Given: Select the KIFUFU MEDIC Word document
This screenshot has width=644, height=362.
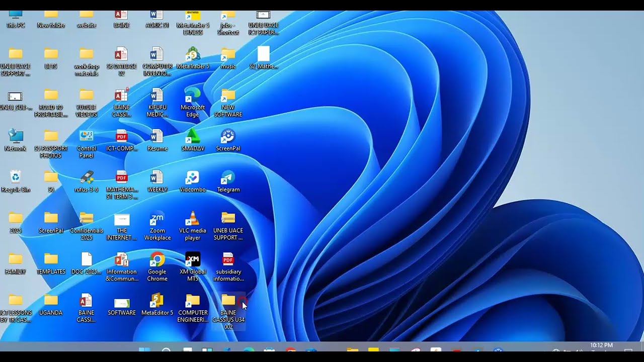Looking at the screenshot, I should click(x=157, y=103).
